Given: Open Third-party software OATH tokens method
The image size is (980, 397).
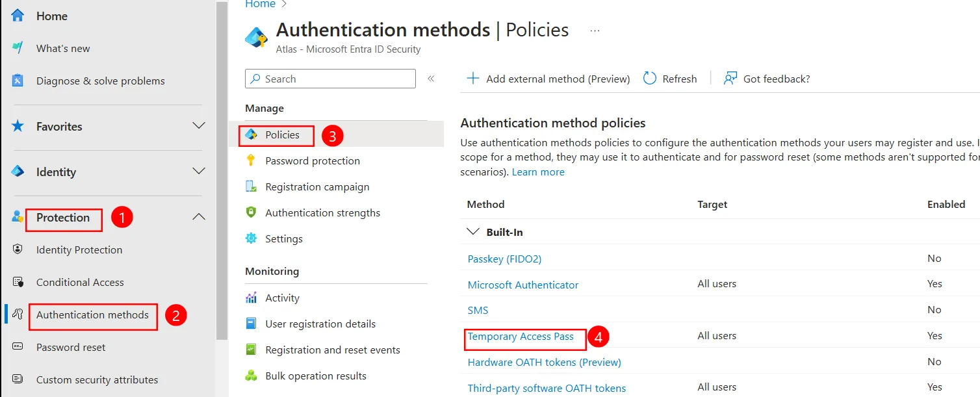Looking at the screenshot, I should pos(547,388).
